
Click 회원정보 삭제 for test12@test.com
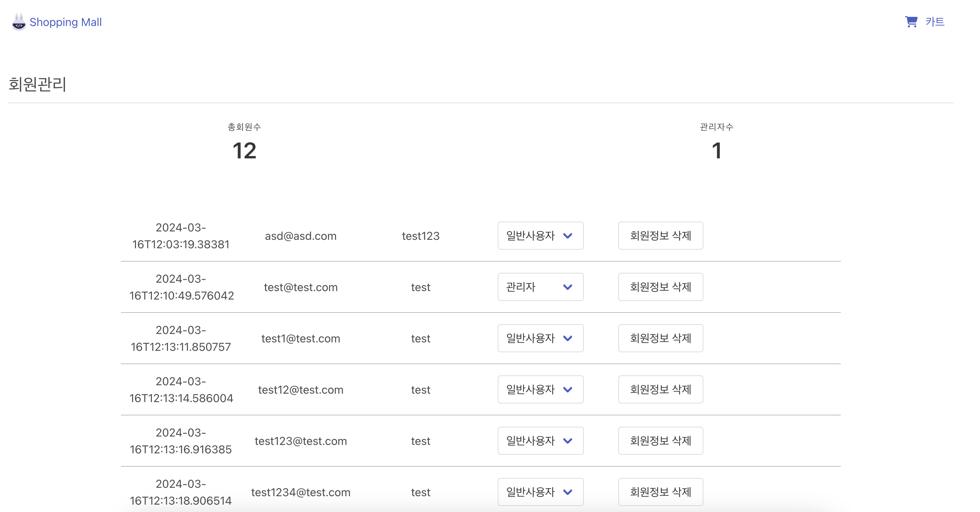click(x=660, y=389)
